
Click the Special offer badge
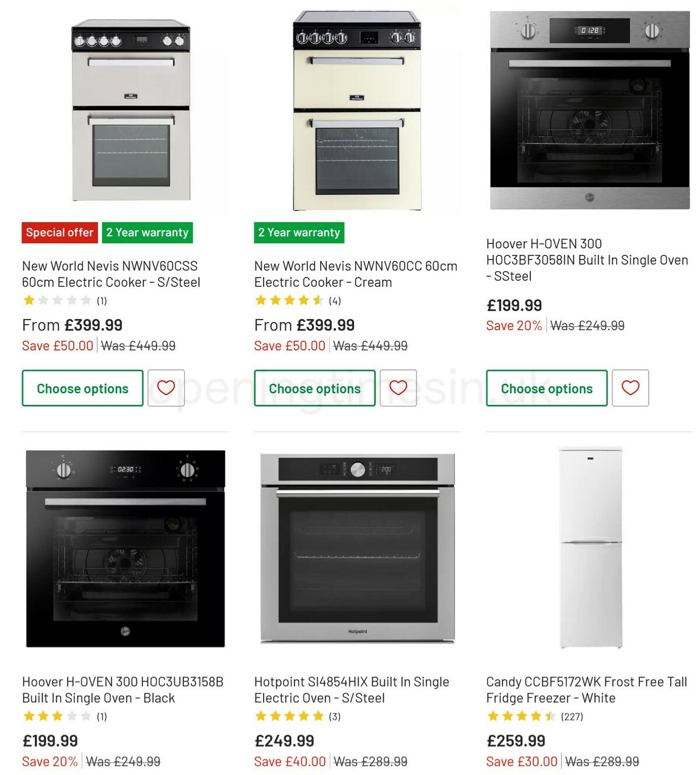(59, 232)
